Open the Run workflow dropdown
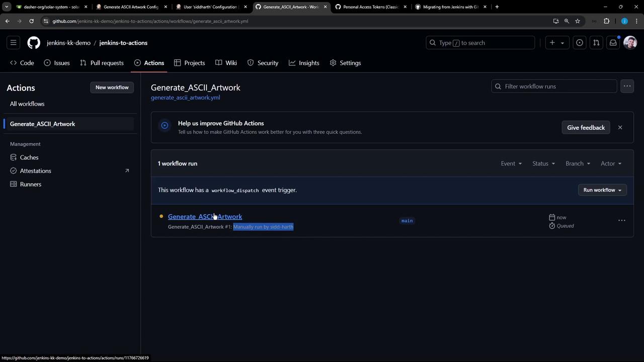 [x=602, y=190]
